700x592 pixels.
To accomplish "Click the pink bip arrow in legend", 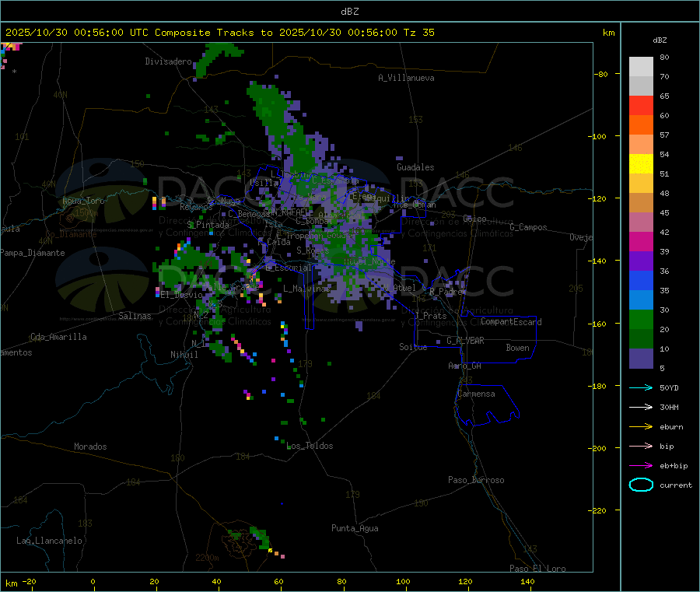I will 641,446.
